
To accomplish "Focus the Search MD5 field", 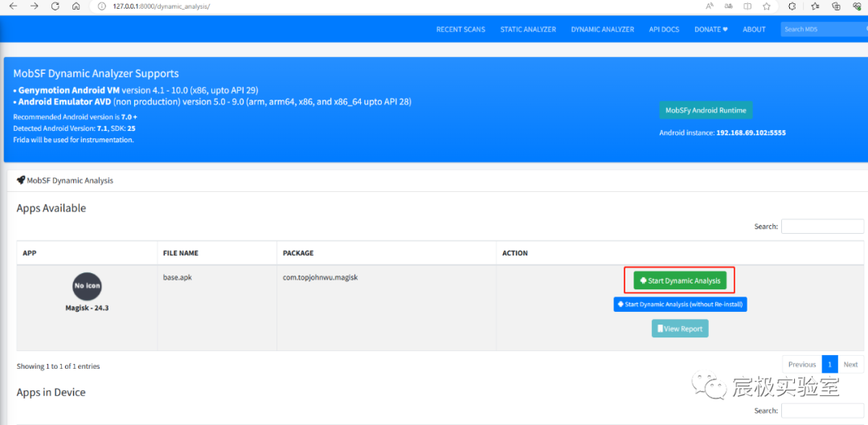I will pyautogui.click(x=824, y=30).
